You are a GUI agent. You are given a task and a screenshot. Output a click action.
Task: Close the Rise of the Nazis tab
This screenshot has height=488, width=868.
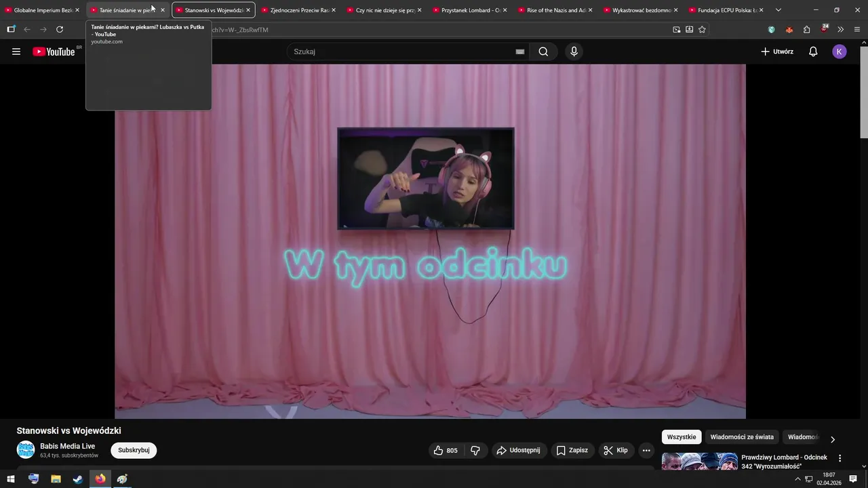[x=590, y=10]
